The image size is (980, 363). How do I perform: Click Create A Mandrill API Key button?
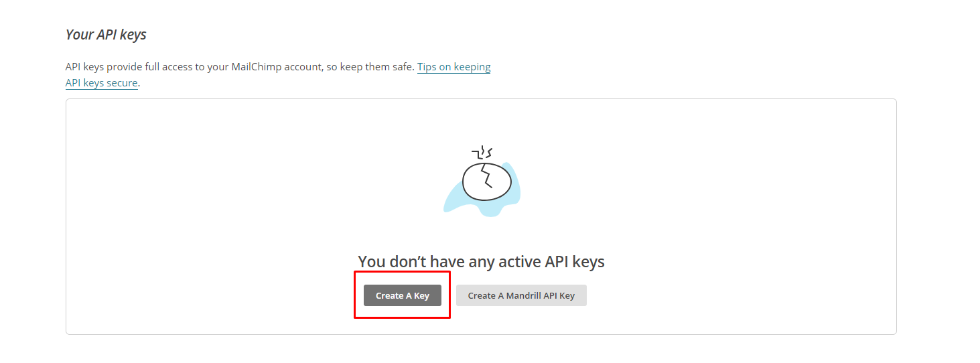(x=521, y=295)
